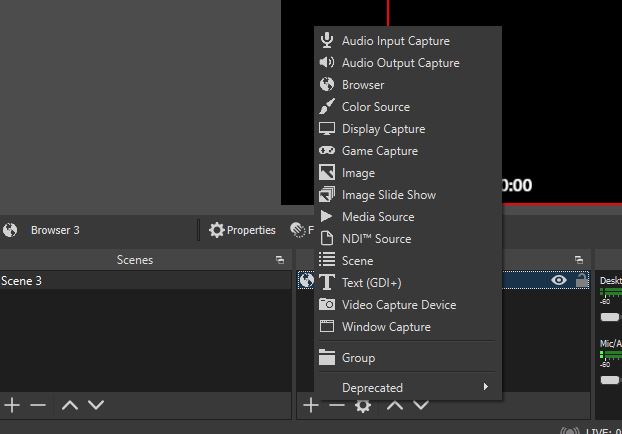
Task: Choose Media Source menu entry
Action: pos(408,217)
